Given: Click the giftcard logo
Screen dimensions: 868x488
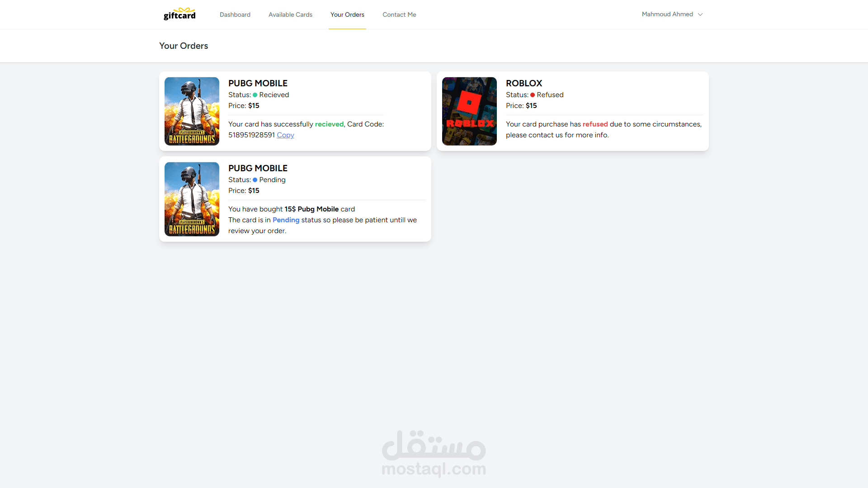Looking at the screenshot, I should [179, 14].
